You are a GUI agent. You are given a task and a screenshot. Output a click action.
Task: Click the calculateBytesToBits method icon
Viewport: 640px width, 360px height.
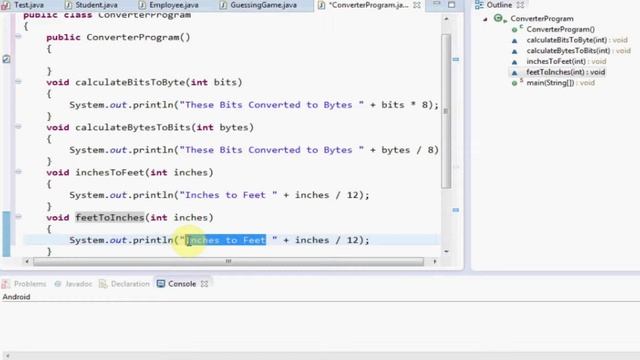click(514, 51)
